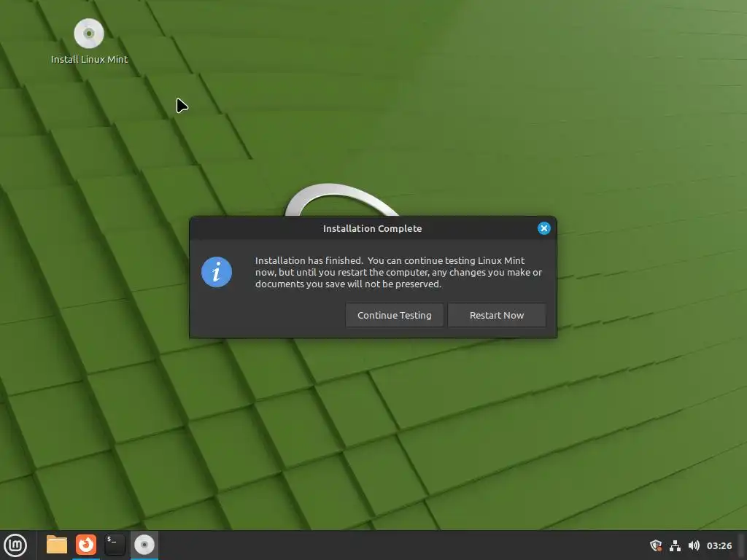Open the security shield tray icon

[x=656, y=545]
